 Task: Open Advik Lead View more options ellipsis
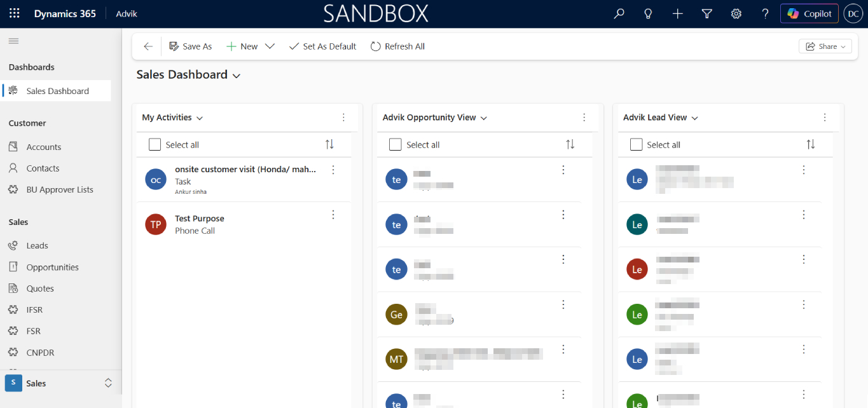825,118
